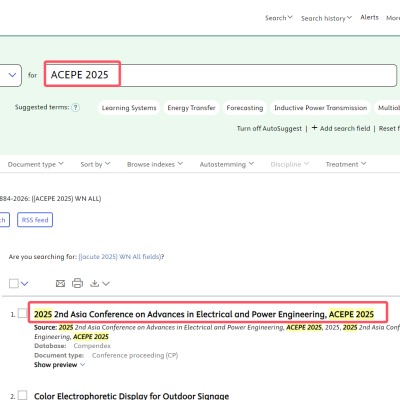Click the email results envelope icon
The image size is (400, 400).
(x=60, y=284)
